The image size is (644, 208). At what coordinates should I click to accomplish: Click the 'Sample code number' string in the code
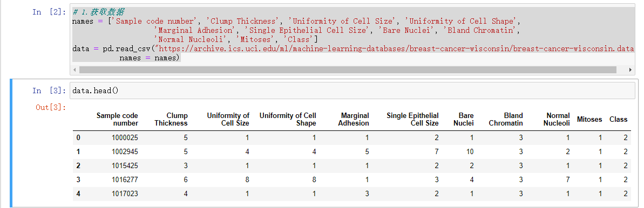click(x=155, y=21)
